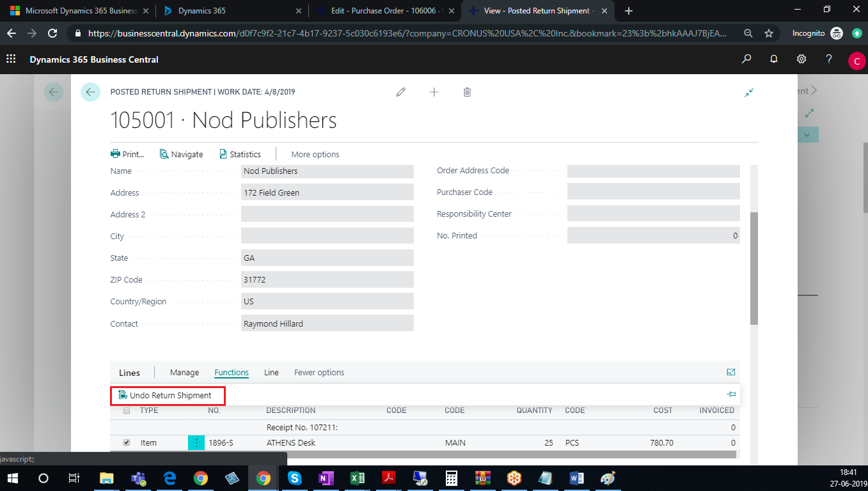Click Dynamics 365 Business Central header title
Screen dimensions: 868x491
(94, 59)
